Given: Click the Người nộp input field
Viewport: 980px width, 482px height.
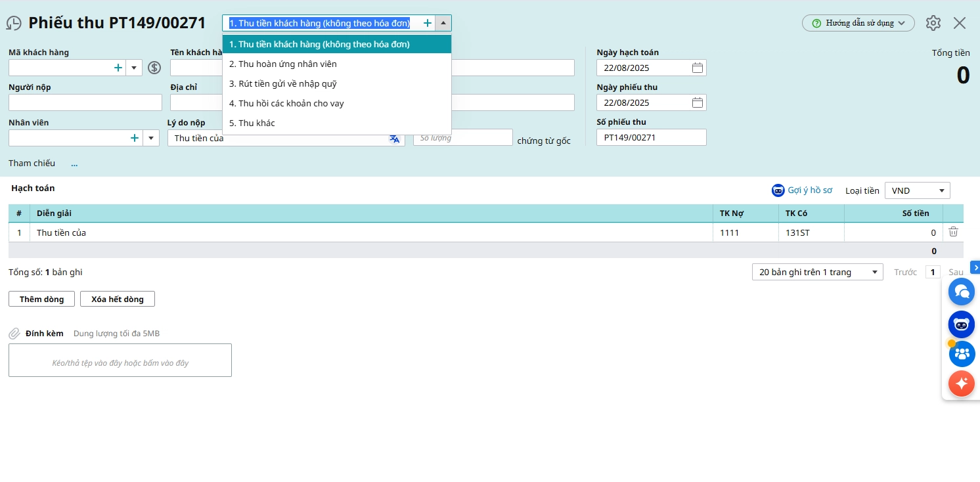Looking at the screenshot, I should point(85,102).
